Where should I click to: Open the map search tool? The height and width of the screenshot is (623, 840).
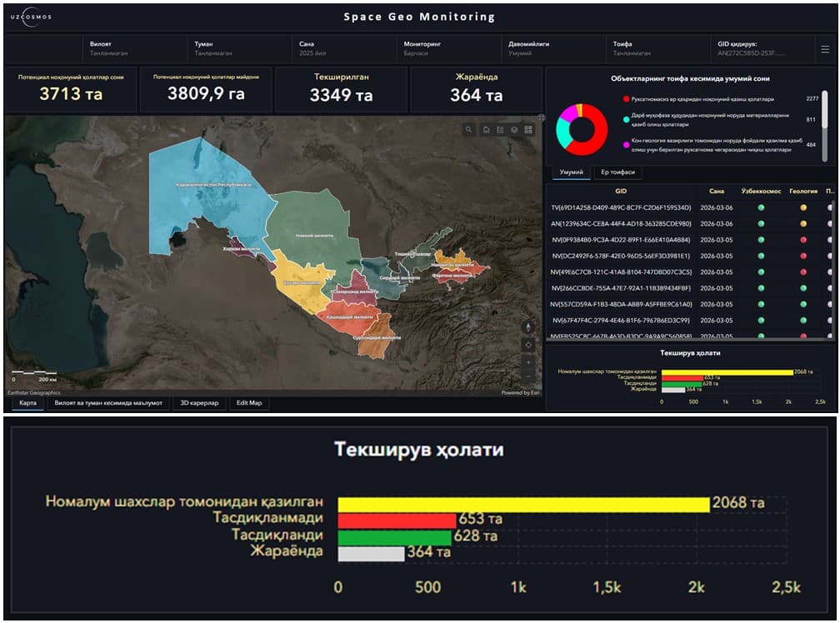point(468,130)
